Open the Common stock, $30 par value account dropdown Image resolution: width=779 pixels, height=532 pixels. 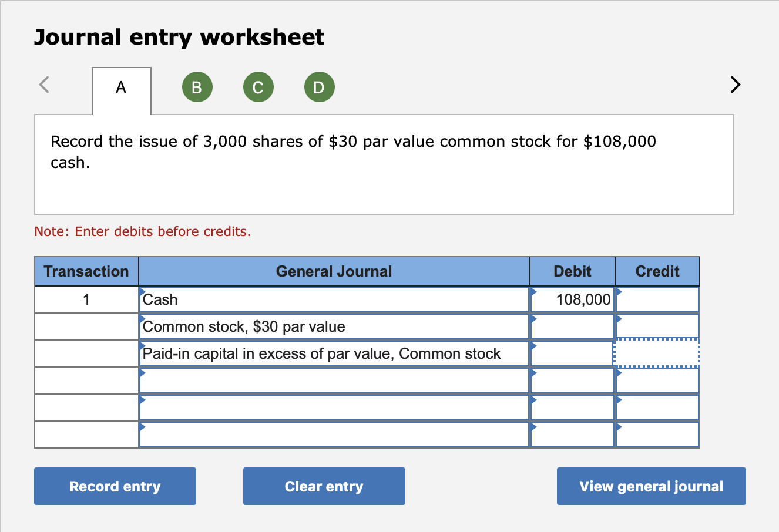pyautogui.click(x=334, y=326)
